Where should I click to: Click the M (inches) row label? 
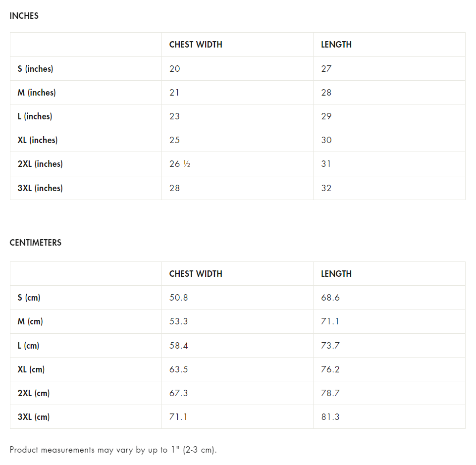pyautogui.click(x=37, y=93)
